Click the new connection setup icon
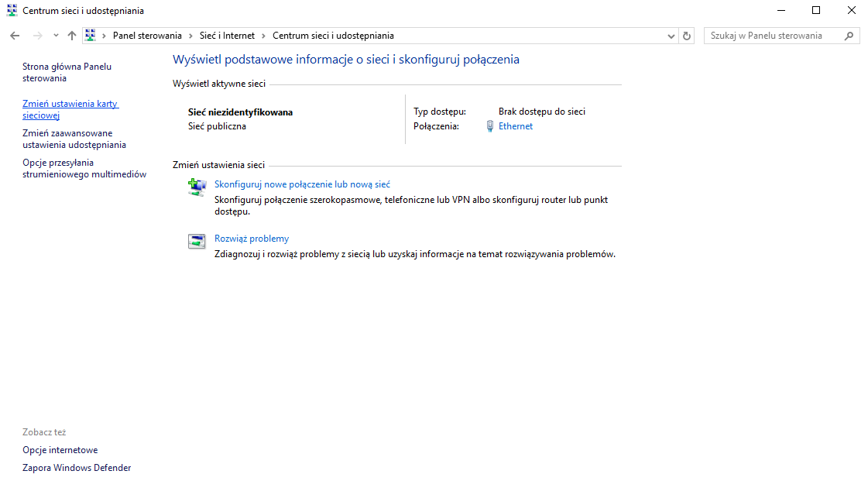Viewport: 868px width, 488px height. (197, 187)
